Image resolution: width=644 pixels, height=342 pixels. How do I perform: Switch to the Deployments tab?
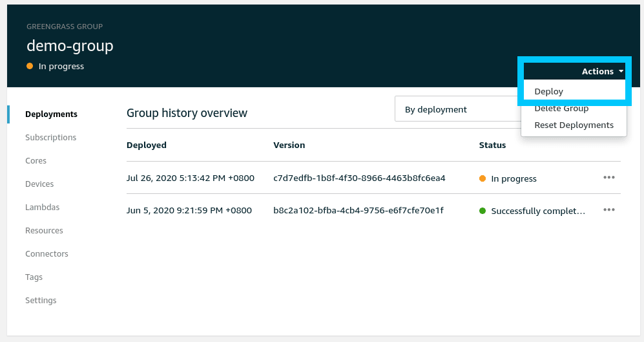pyautogui.click(x=51, y=114)
